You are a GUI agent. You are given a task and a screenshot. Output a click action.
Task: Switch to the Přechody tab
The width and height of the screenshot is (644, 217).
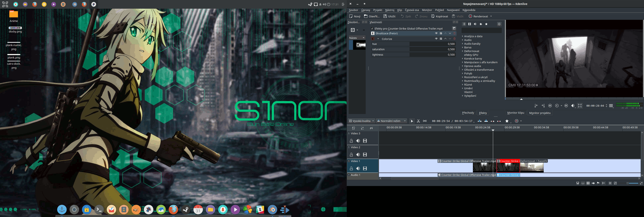tap(468, 113)
